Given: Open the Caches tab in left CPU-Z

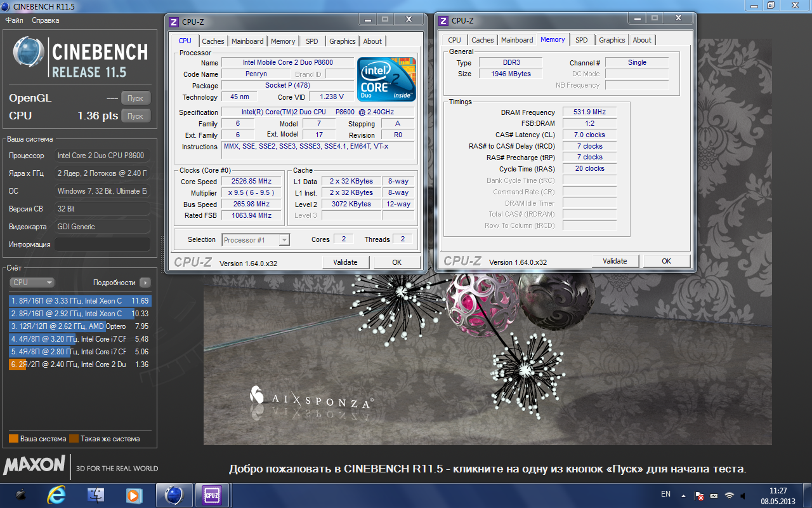Looking at the screenshot, I should pyautogui.click(x=213, y=41).
